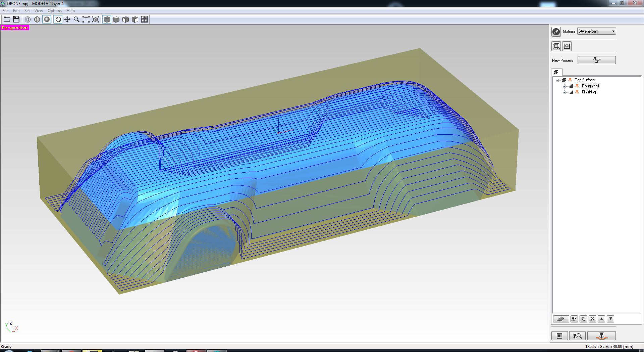Viewport: 644px width, 352px height.
Task: Save the project using the floppy disk icon
Action: point(16,19)
